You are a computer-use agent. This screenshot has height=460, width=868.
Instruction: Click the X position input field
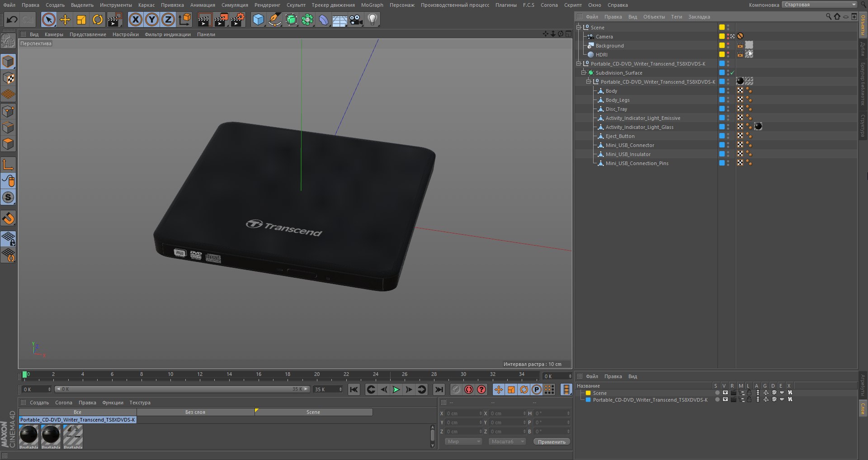pos(463,413)
